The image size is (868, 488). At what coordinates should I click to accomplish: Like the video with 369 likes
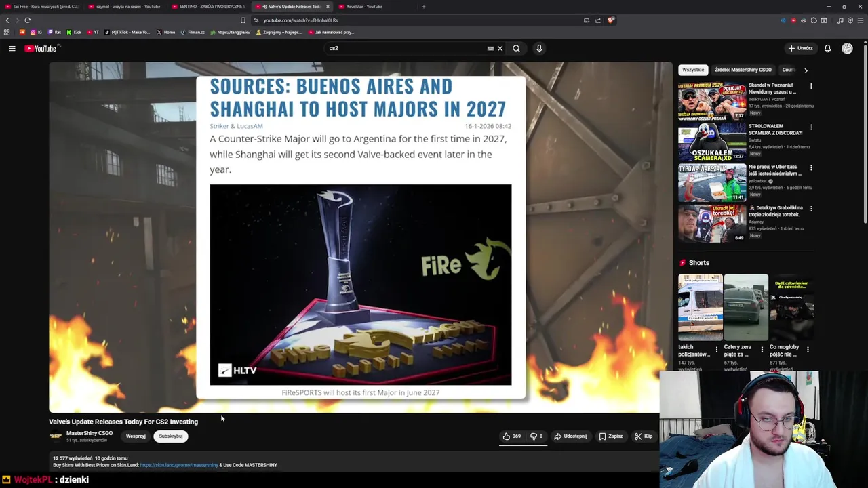(512, 436)
